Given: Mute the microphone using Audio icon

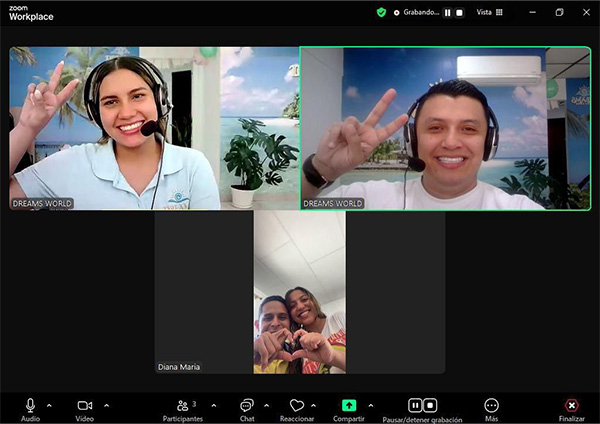Looking at the screenshot, I should pos(30,405).
